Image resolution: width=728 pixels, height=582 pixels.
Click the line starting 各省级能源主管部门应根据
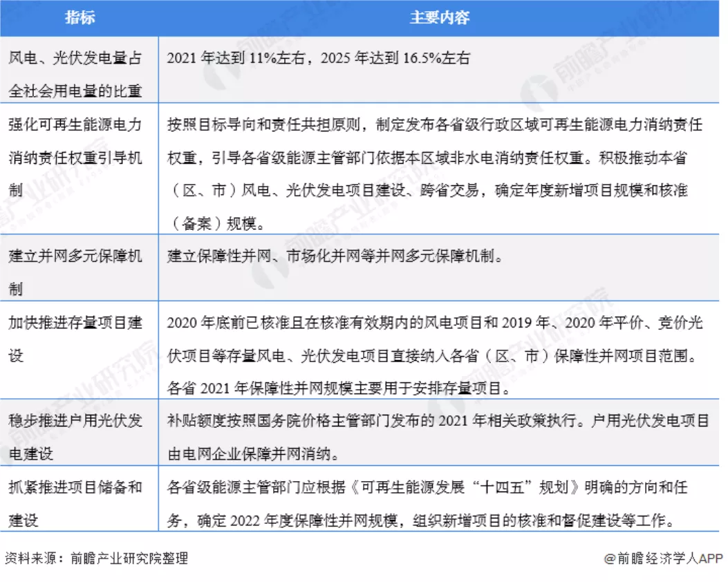click(428, 487)
